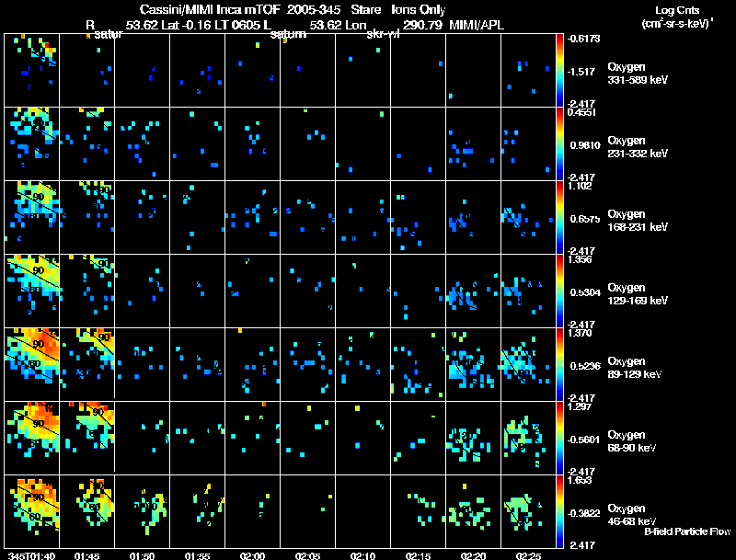
Task: Click the 'Oxygen 46-68 keV' row label
Action: [x=632, y=515]
